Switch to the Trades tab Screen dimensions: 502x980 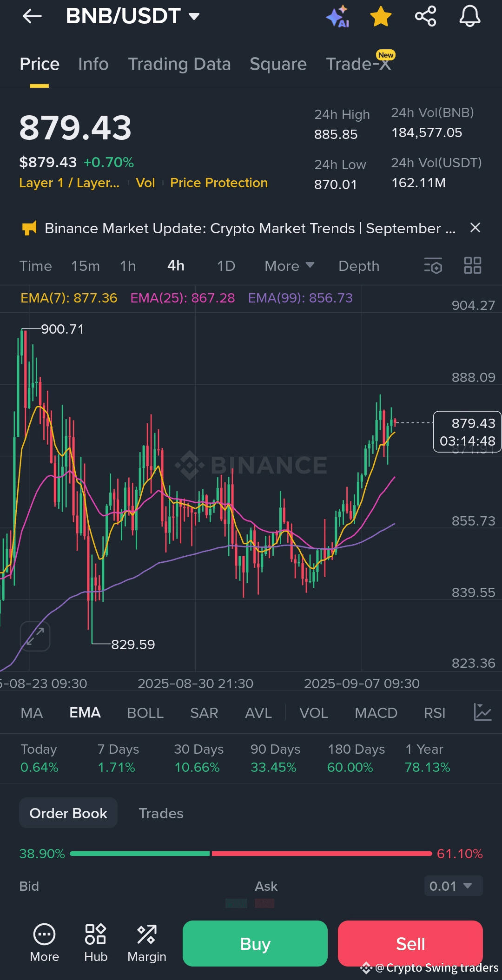coord(161,813)
